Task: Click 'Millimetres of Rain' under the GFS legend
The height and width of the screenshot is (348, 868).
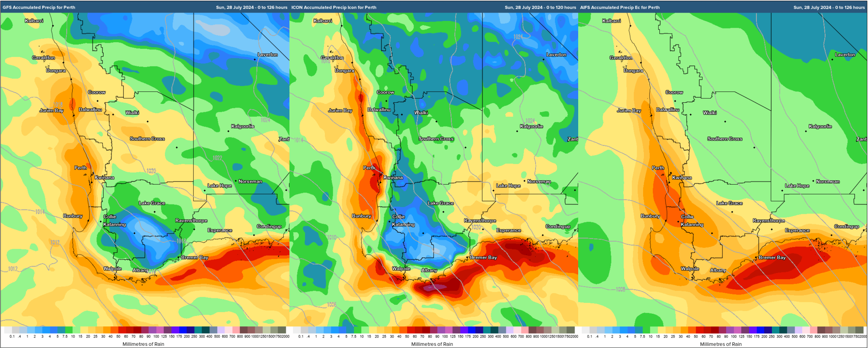Action: pyautogui.click(x=143, y=344)
